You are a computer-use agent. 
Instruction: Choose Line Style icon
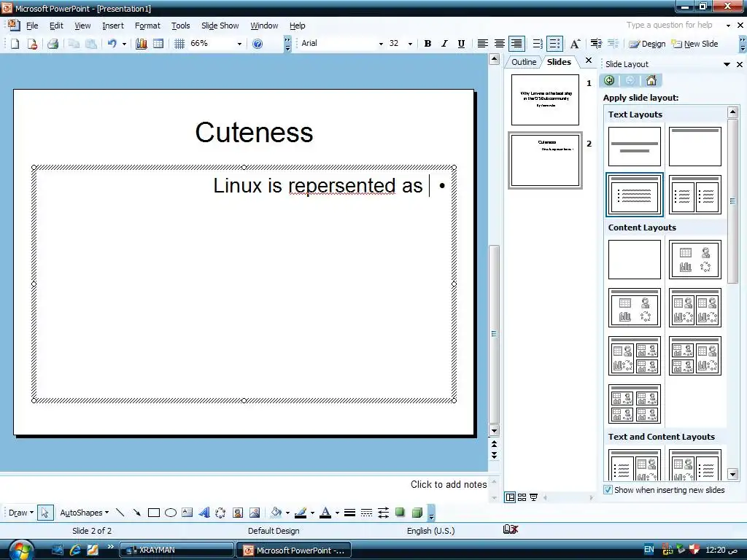click(349, 513)
